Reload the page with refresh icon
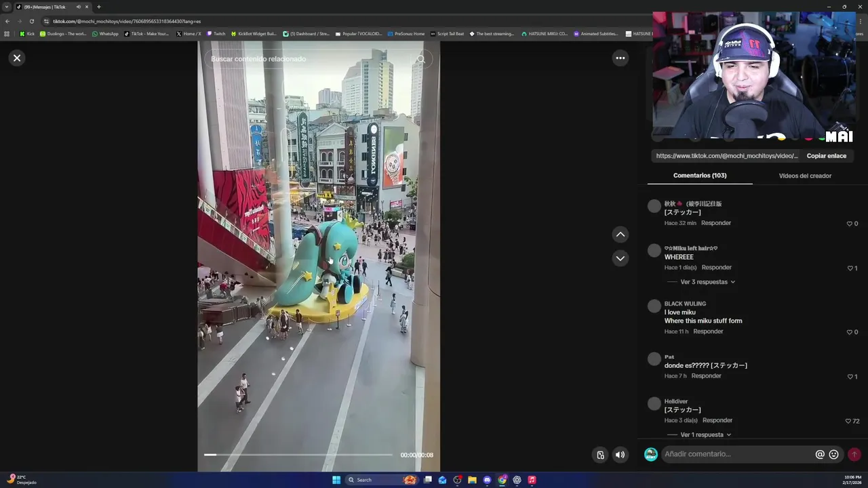Viewport: 868px width, 488px height. (31, 21)
